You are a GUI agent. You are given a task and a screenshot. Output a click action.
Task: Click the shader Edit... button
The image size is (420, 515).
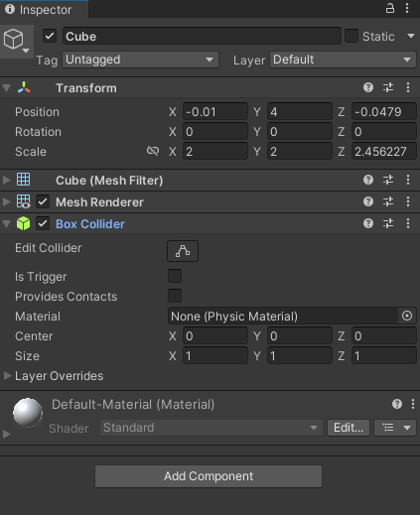(349, 428)
